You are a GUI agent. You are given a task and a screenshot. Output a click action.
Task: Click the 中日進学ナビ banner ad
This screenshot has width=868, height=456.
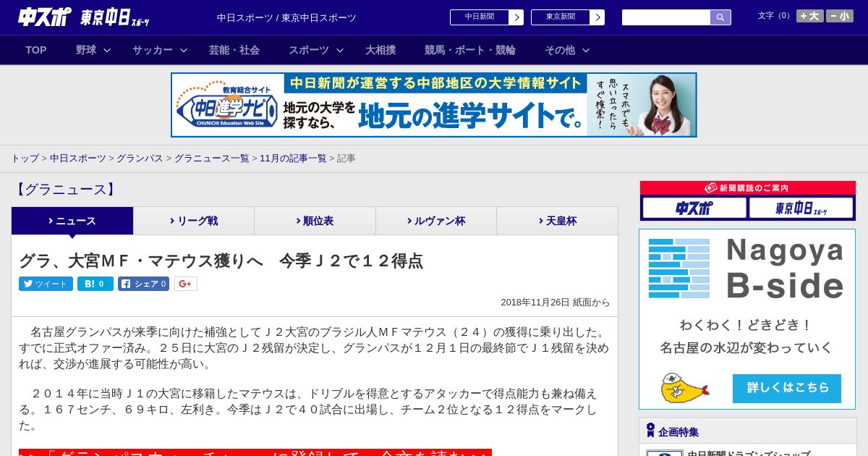[x=434, y=105]
